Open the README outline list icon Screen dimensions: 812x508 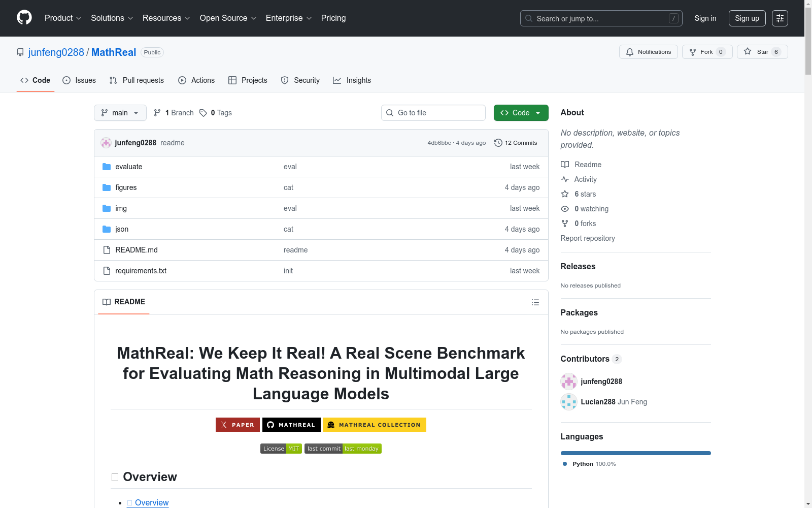pos(535,302)
